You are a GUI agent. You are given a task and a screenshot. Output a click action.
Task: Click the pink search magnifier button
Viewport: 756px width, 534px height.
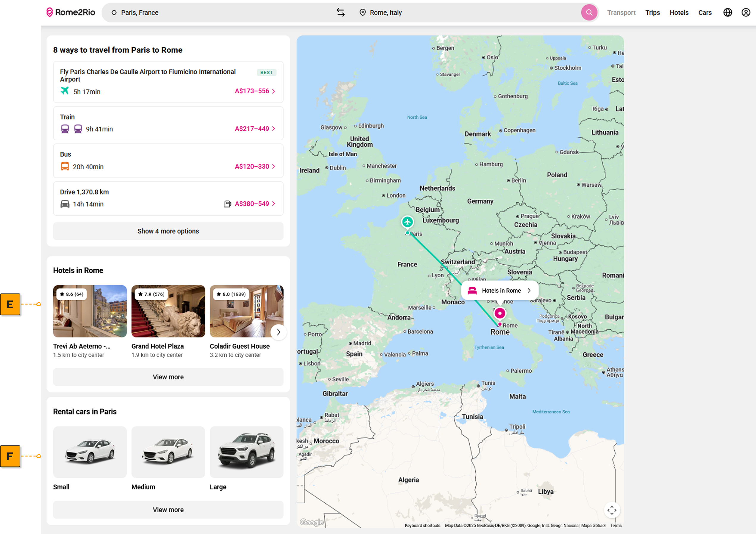tap(589, 12)
